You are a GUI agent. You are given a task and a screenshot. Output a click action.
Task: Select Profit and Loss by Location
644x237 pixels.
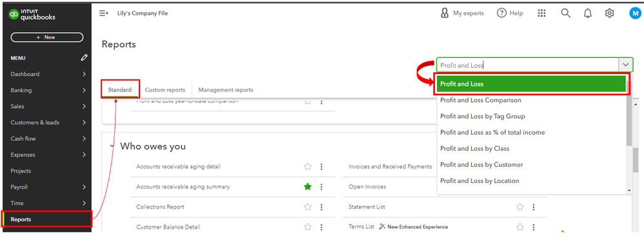pos(479,181)
